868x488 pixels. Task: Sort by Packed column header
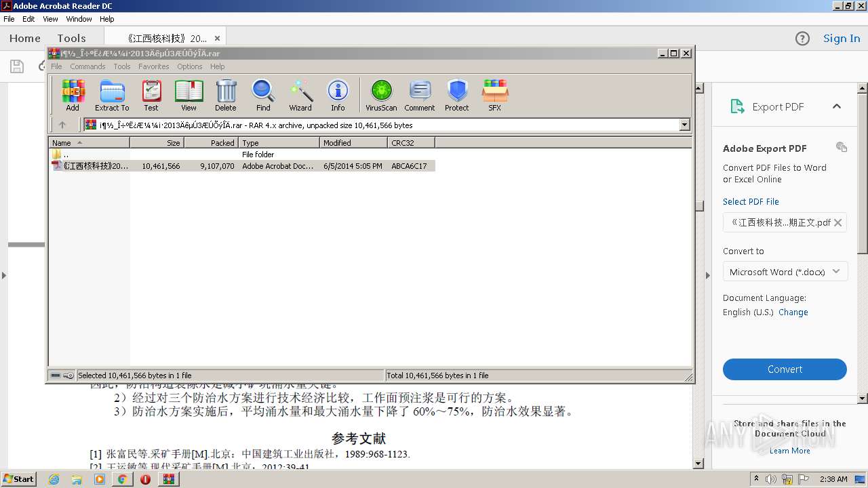(x=211, y=143)
